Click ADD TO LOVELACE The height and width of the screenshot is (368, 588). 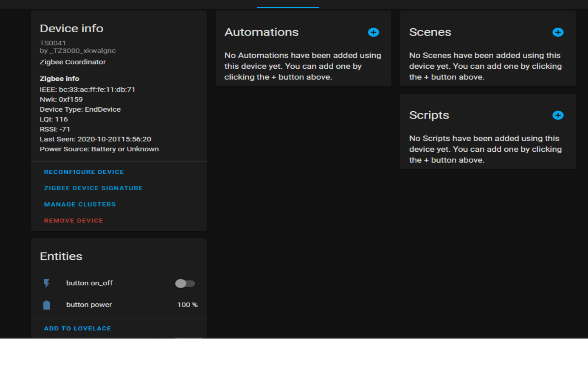(77, 328)
